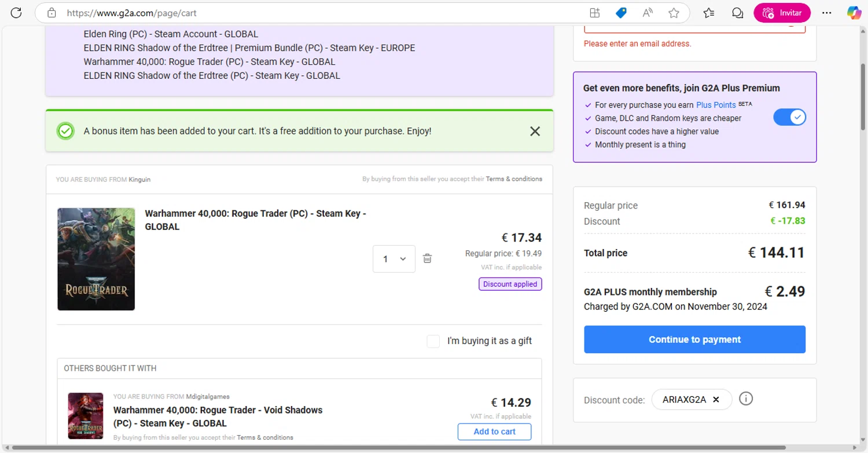Click the green checkmark in the bonus notice
The height and width of the screenshot is (453, 868).
click(x=65, y=131)
